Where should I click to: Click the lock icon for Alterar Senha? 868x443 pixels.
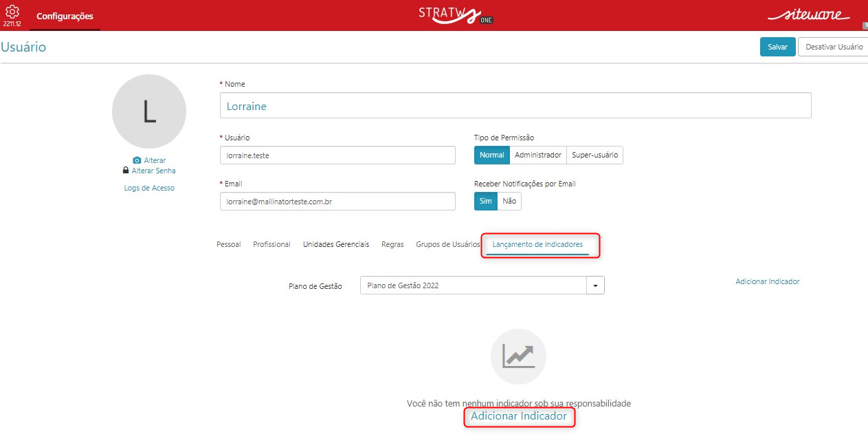126,170
